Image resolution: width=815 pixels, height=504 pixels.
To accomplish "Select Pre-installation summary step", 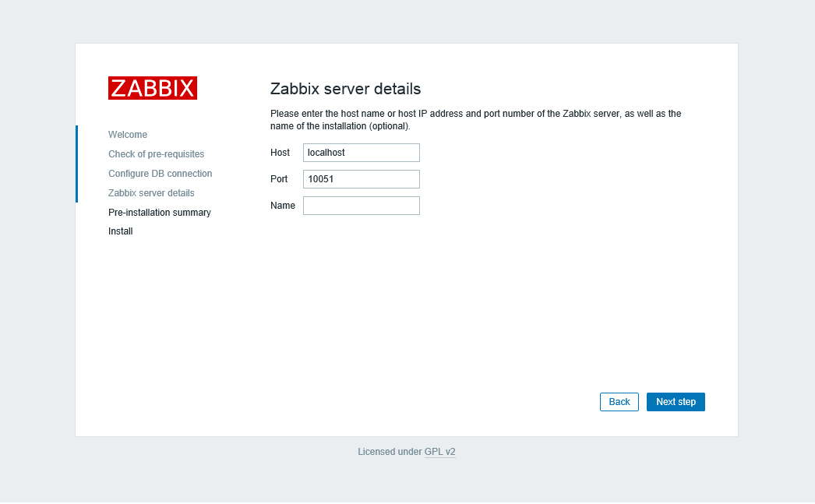I will pos(160,213).
